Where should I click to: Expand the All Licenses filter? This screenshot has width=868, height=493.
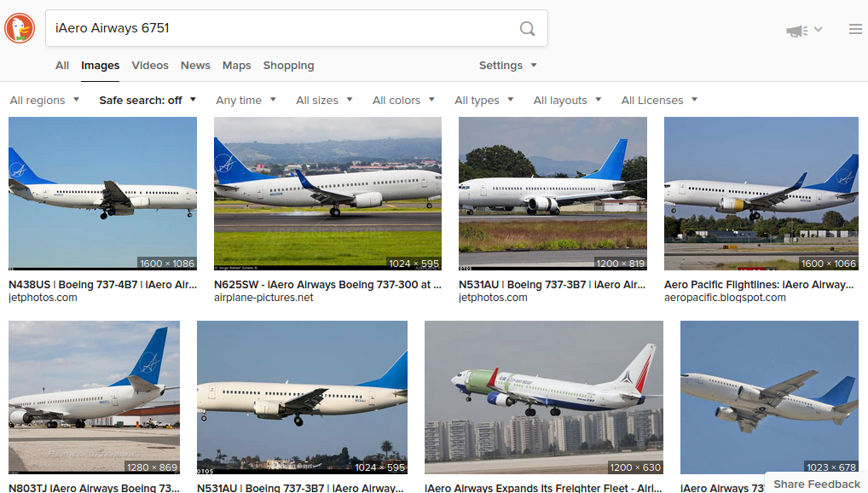(x=659, y=101)
